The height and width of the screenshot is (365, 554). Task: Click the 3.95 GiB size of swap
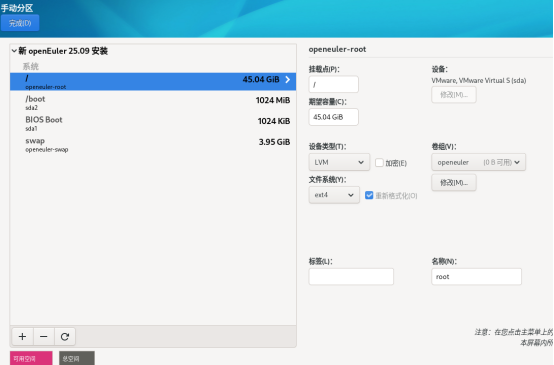274,142
